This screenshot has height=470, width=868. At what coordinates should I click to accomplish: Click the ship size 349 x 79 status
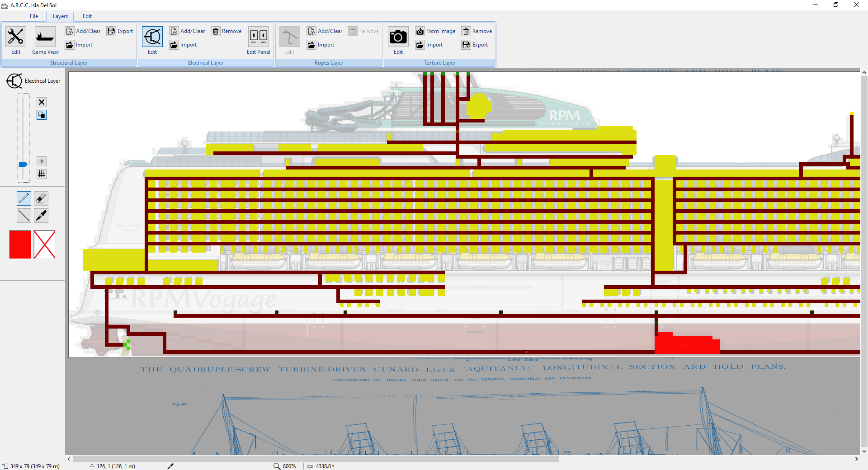(31, 466)
